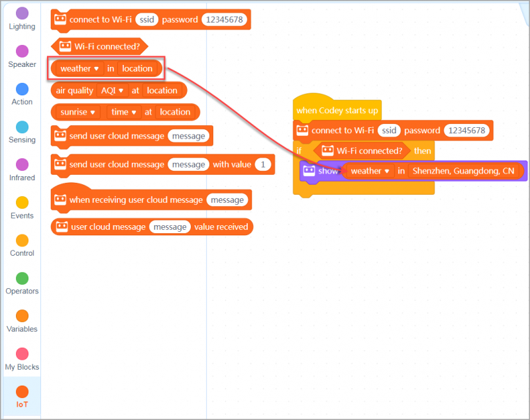Click 'with value' text on send message block
The width and height of the screenshot is (530, 420).
click(232, 164)
